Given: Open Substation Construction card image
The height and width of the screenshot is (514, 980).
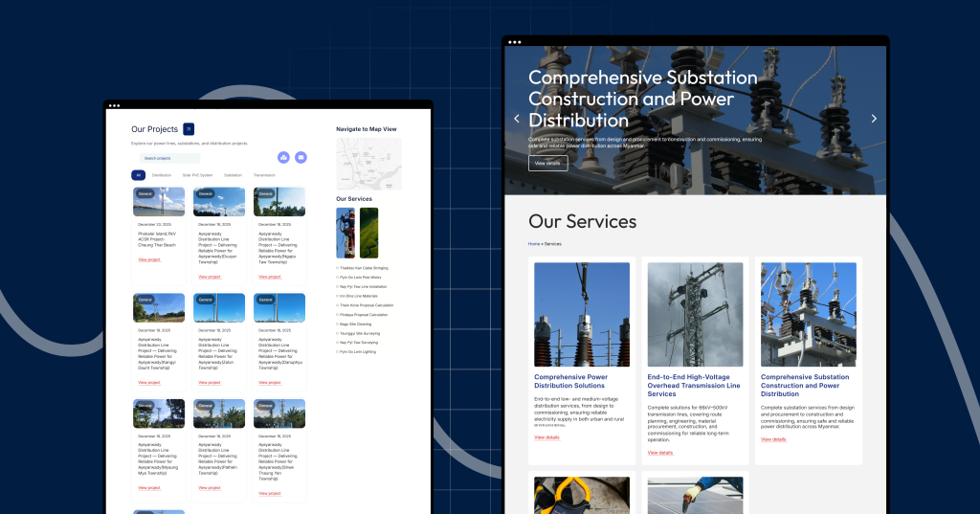Looking at the screenshot, I should pyautogui.click(x=809, y=315).
